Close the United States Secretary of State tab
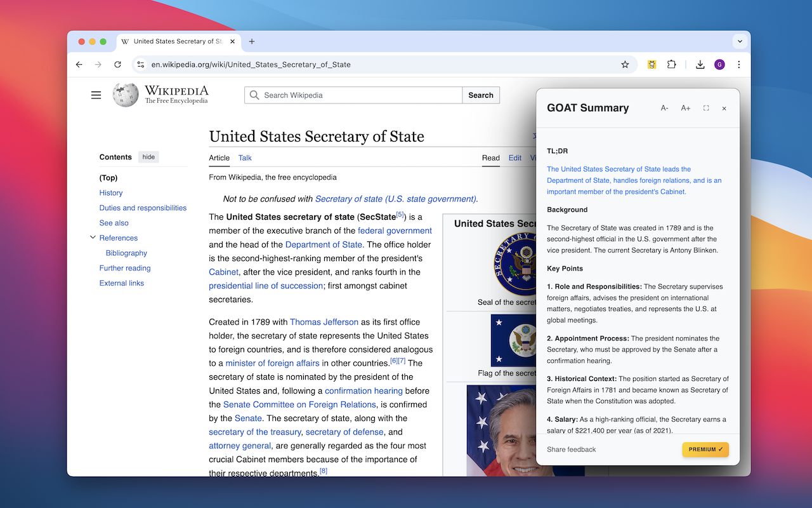 point(233,41)
